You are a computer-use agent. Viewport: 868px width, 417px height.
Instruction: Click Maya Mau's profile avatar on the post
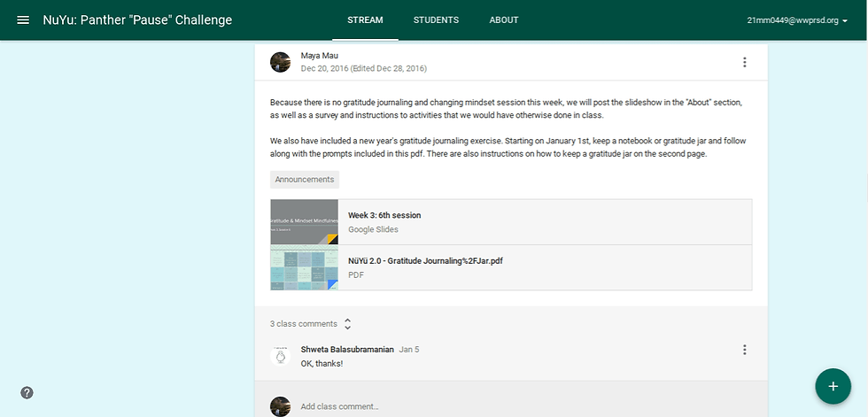click(280, 62)
